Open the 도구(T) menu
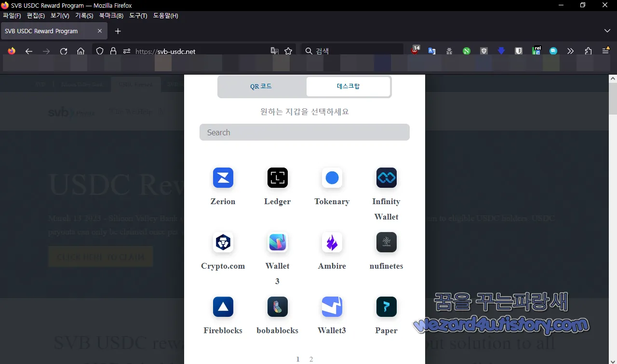Viewport: 617px width, 364px height. [x=138, y=16]
